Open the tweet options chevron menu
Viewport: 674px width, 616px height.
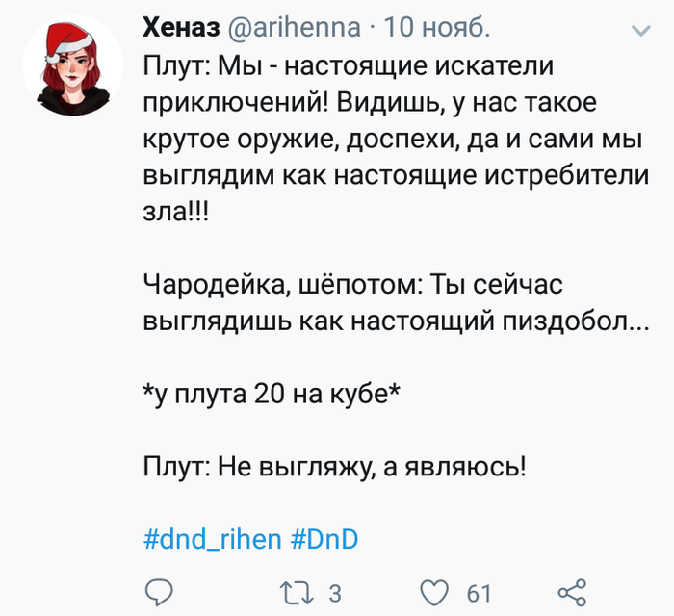[640, 31]
